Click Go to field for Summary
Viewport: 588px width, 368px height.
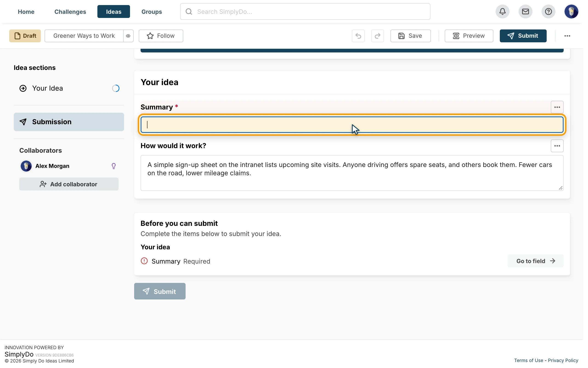click(x=535, y=261)
